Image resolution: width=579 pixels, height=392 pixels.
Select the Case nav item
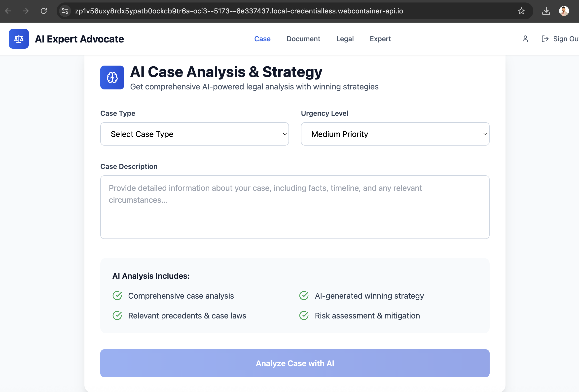(262, 39)
